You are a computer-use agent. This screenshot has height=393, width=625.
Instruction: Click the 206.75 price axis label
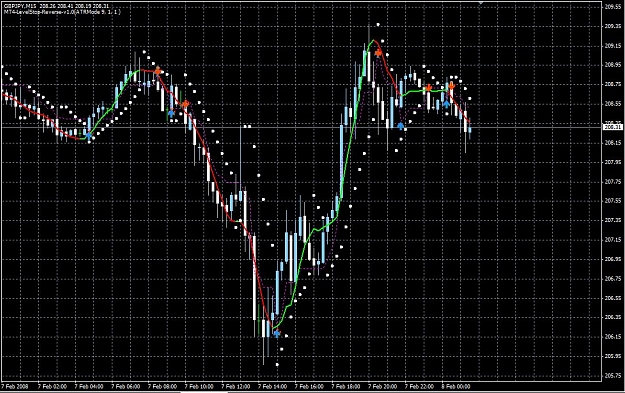coord(612,279)
